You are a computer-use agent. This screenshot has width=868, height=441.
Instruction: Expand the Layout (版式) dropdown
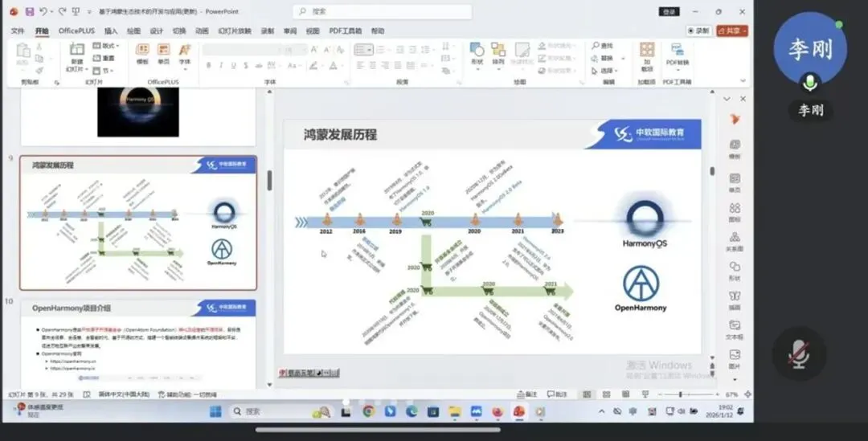click(106, 45)
